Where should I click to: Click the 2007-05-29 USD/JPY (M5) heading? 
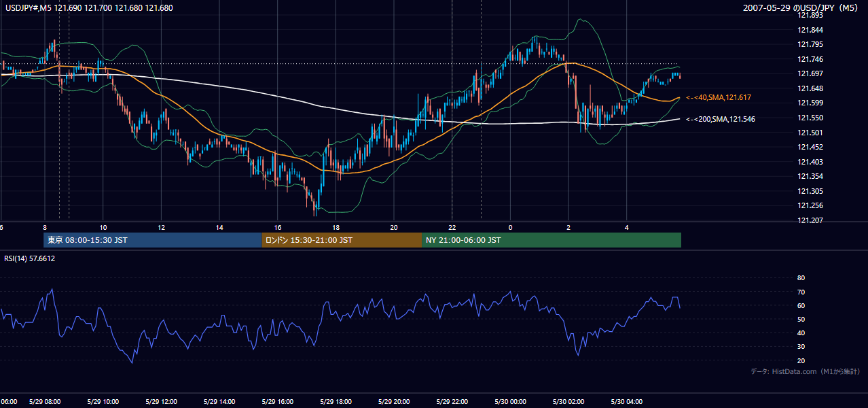(801, 8)
